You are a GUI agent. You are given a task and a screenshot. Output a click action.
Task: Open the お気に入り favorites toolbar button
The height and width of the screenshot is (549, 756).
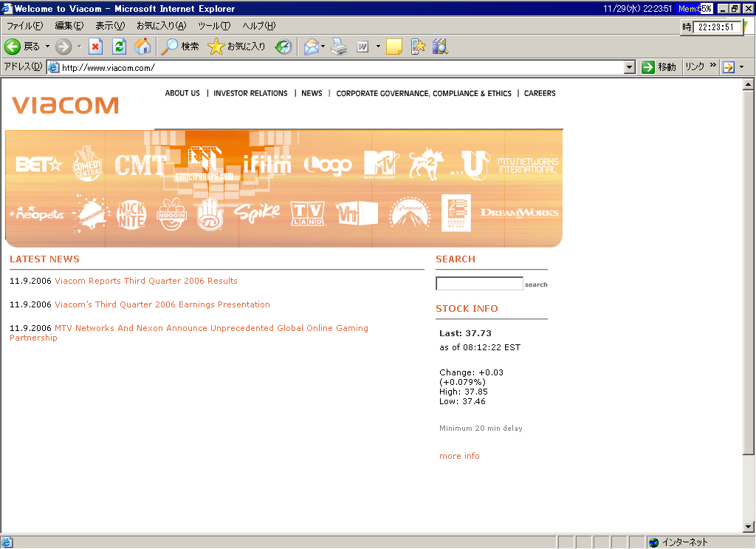(237, 47)
